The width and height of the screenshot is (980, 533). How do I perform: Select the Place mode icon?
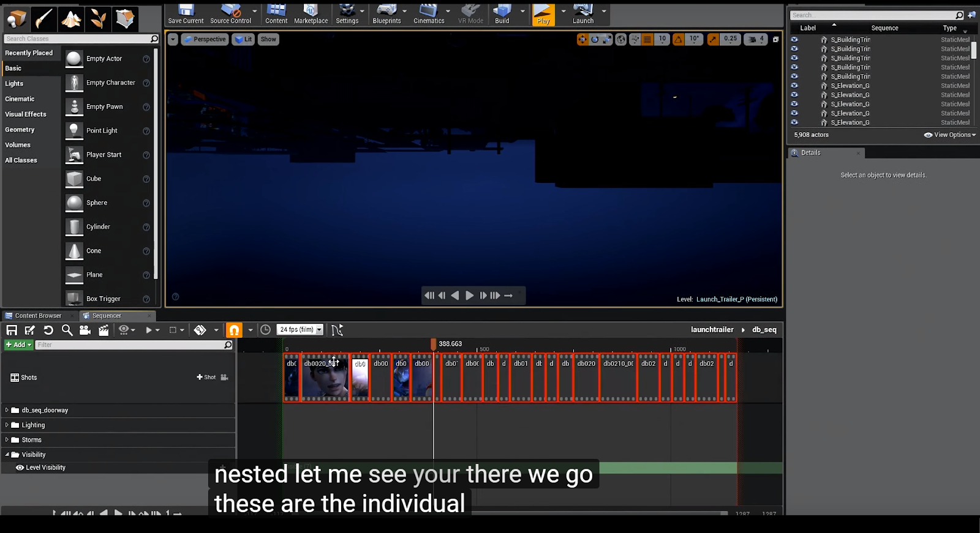point(17,19)
